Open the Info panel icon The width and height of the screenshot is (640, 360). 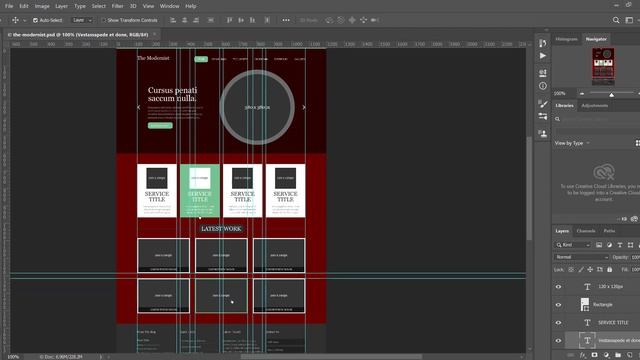[542, 86]
